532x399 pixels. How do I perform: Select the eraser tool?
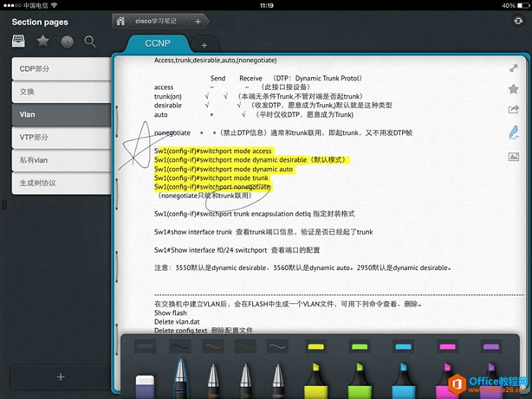(145, 386)
